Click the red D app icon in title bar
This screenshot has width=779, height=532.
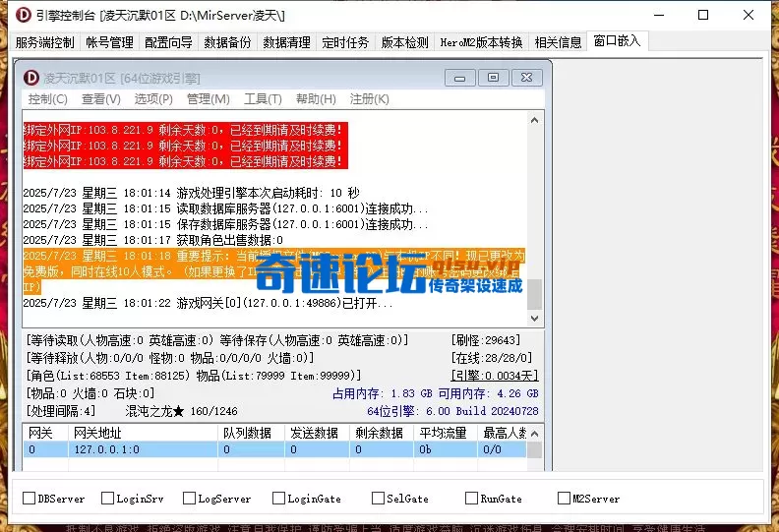[23, 15]
